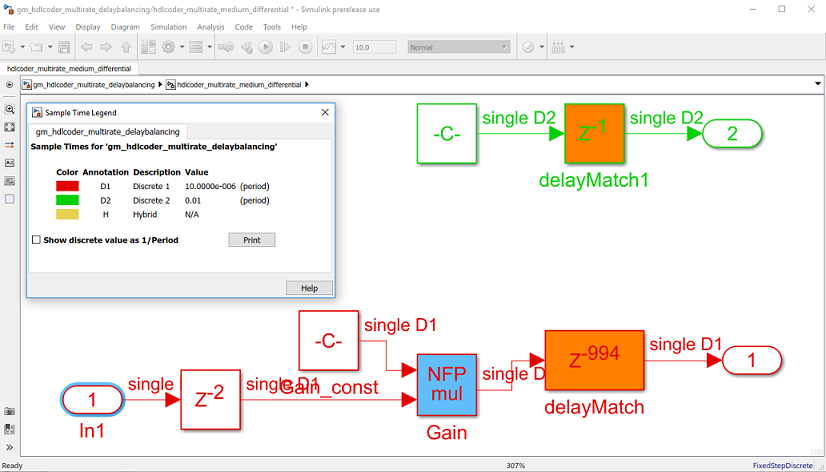Open the Simulation Data Inspector icon
This screenshot has width=826, height=472.
tap(329, 47)
